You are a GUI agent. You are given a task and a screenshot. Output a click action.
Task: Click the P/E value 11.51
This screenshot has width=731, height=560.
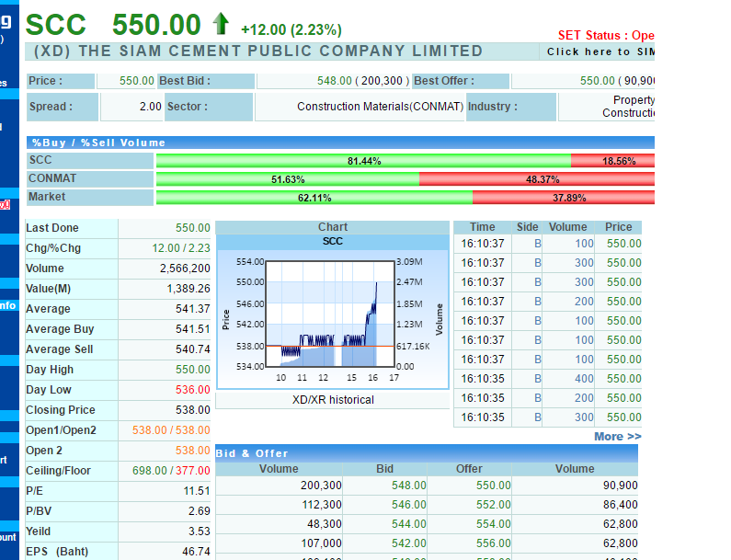tap(197, 491)
